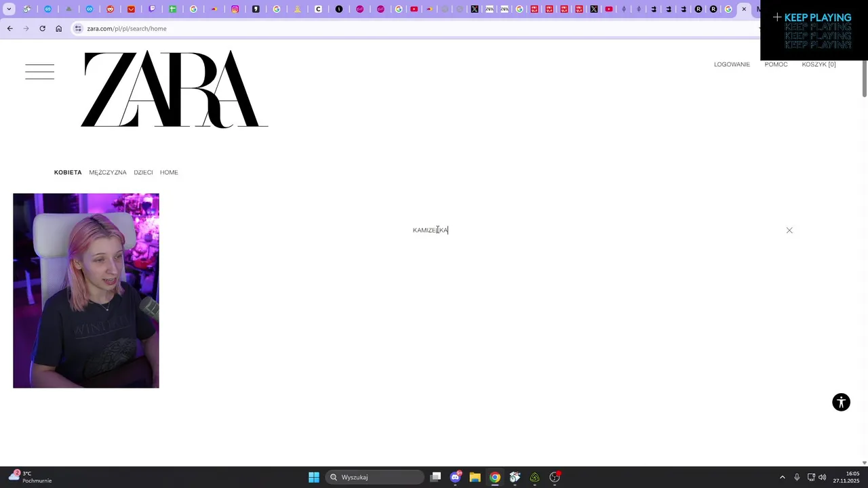
Task: Select the DZIECI search category
Action: click(143, 172)
